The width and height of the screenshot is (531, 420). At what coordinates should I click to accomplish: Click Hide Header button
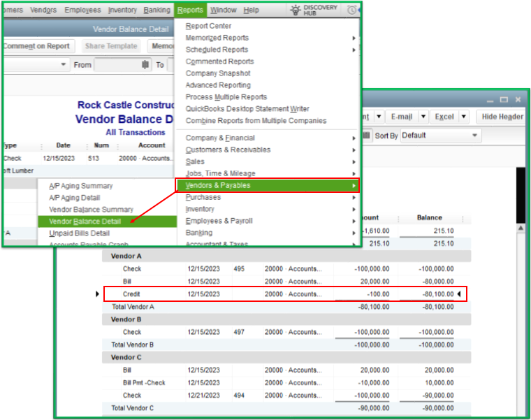(502, 117)
